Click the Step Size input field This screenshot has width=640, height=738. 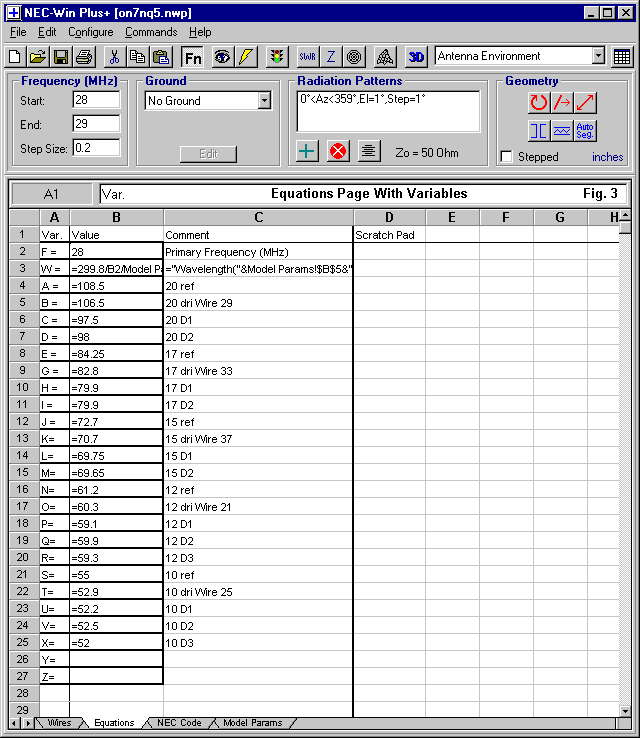(x=96, y=148)
